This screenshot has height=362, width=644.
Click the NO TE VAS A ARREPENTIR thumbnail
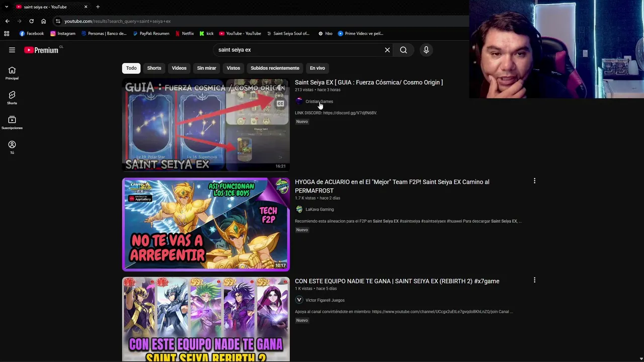pyautogui.click(x=206, y=224)
